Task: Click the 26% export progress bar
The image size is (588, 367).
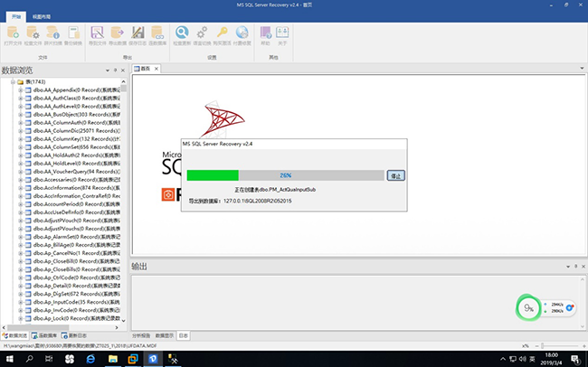Action: click(285, 175)
